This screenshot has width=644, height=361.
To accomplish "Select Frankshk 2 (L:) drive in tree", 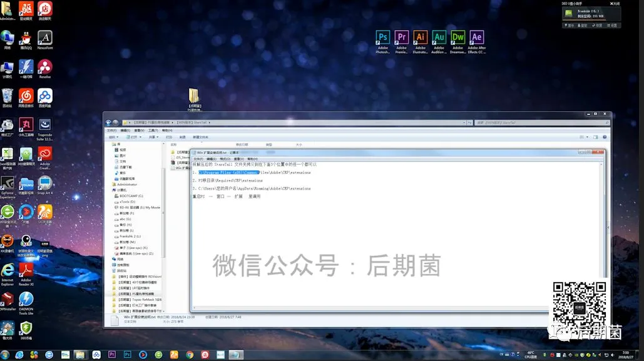I will tap(128, 236).
